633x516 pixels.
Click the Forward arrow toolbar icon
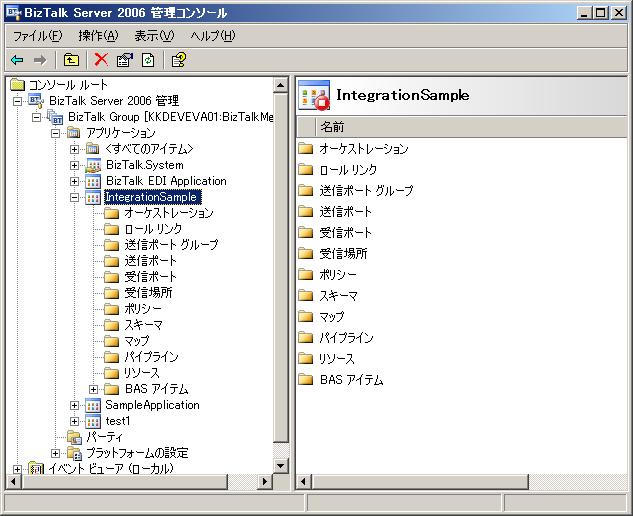coord(40,60)
